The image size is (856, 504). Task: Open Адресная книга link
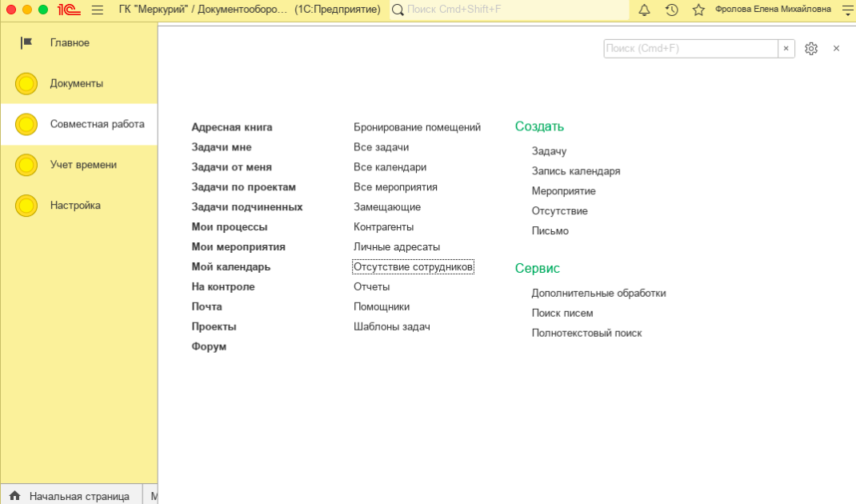[232, 127]
